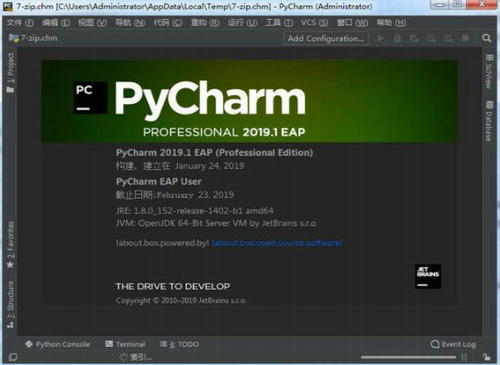This screenshot has width=500, height=365.
Task: Open the SciView tool window
Action: pos(489,71)
